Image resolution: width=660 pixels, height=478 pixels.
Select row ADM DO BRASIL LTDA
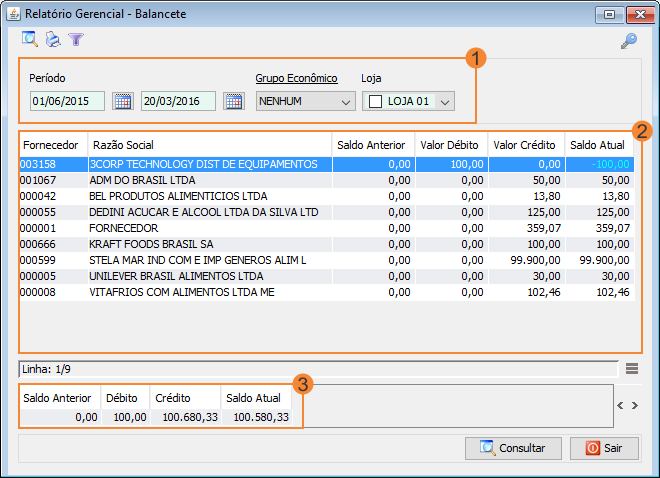pyautogui.click(x=327, y=180)
